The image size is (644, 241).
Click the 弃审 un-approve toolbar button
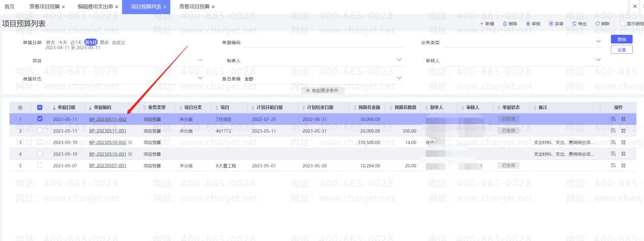tap(556, 24)
